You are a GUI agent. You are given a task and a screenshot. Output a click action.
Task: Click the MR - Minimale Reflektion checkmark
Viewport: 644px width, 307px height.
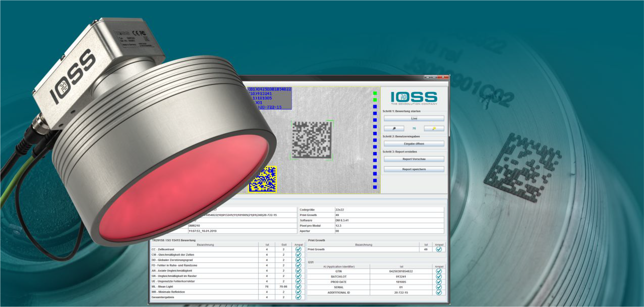click(x=298, y=292)
